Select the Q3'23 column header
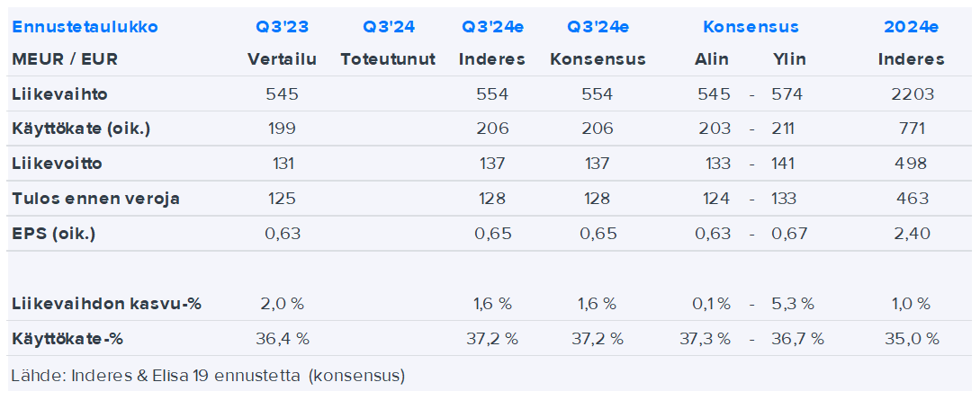The width and height of the screenshot is (980, 400). [282, 27]
